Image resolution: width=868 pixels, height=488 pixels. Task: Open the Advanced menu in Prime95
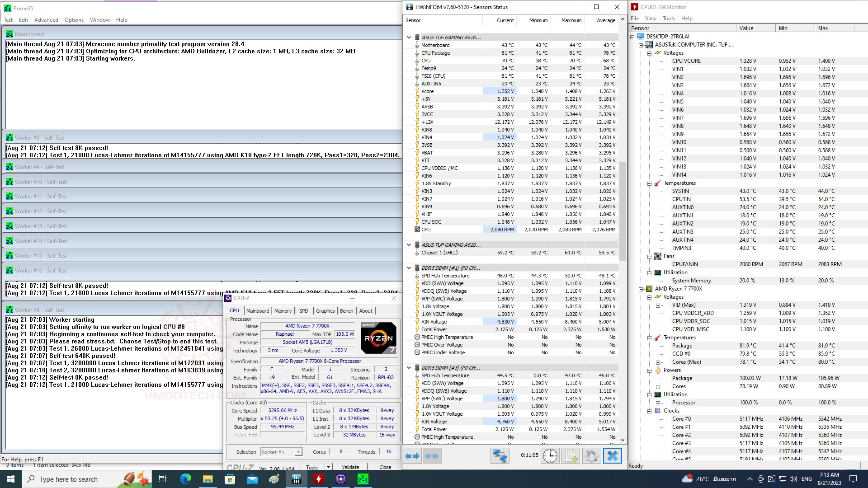(x=46, y=20)
